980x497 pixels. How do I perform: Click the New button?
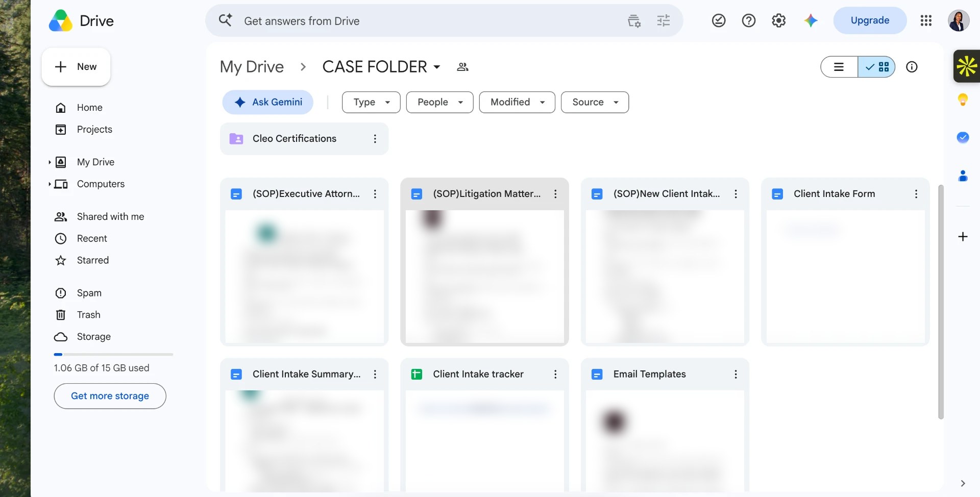pos(76,67)
